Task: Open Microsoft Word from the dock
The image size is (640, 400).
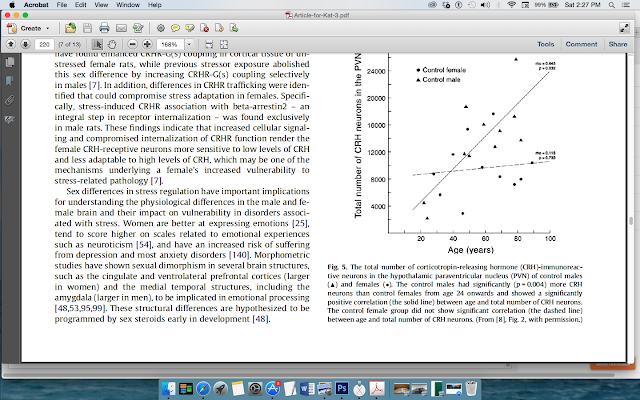Action: (x=307, y=389)
